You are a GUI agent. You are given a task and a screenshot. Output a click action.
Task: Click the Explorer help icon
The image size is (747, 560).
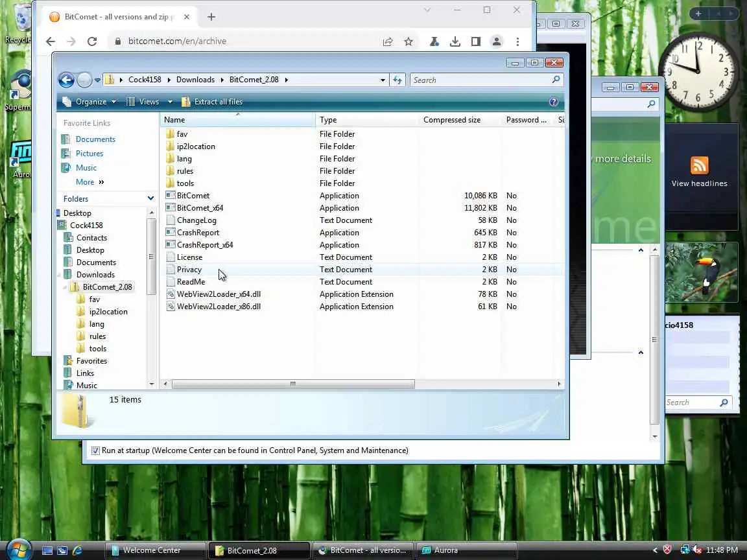pyautogui.click(x=553, y=101)
